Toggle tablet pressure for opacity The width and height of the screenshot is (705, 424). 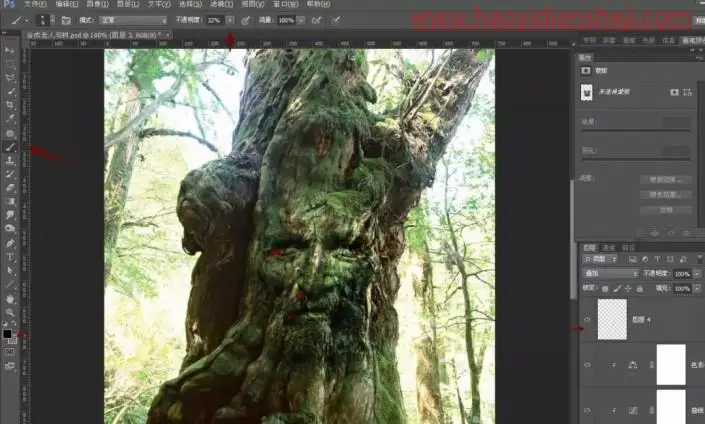coord(245,20)
